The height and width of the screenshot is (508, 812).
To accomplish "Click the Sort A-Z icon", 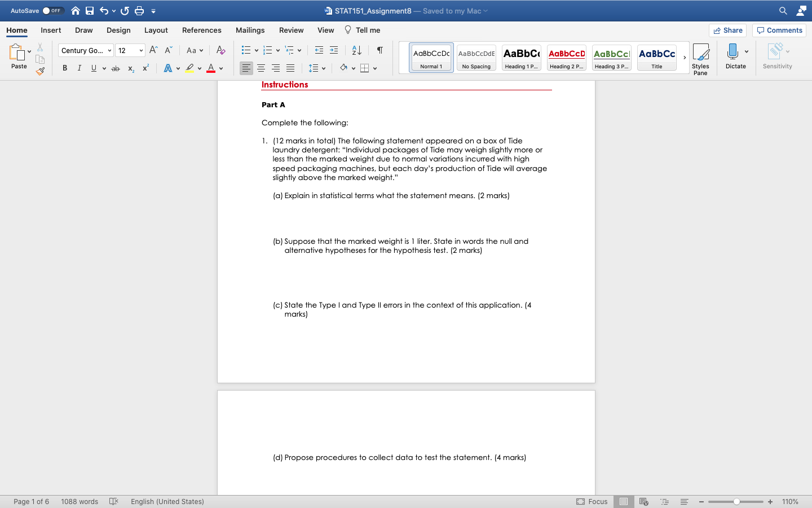I will click(356, 50).
